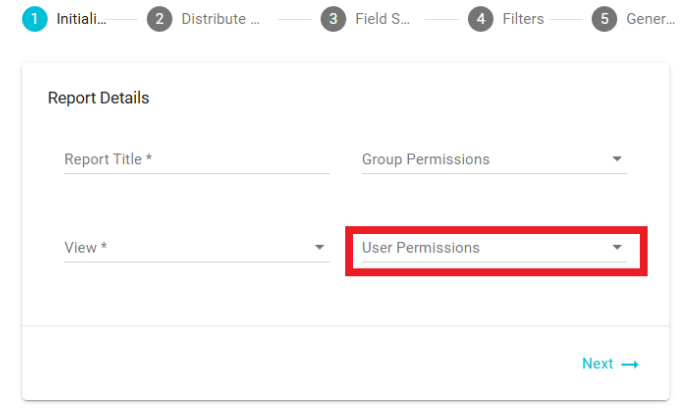Click the step 4 circle icon
695x411 pixels.
pos(481,19)
